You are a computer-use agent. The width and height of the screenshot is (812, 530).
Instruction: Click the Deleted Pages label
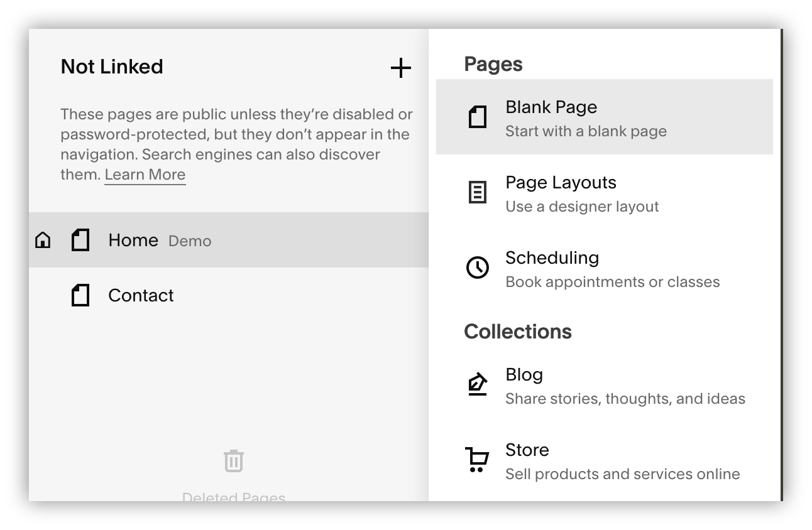pos(234,497)
